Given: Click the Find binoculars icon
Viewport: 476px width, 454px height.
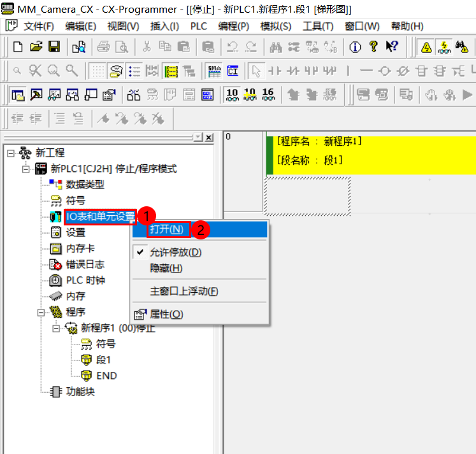Looking at the screenshot, I should [x=276, y=46].
